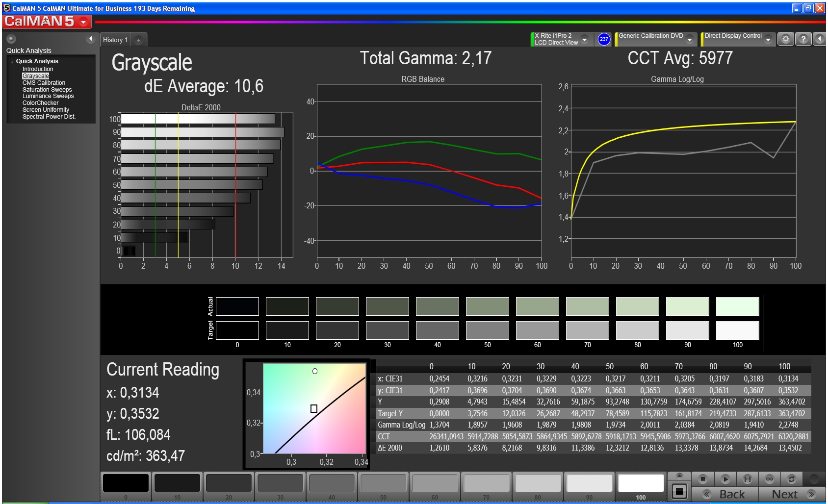Viewport: 828px width, 504px height.
Task: Click the Back button
Action: click(x=725, y=494)
